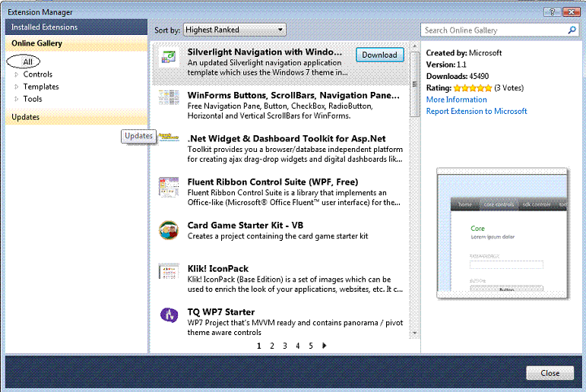The image size is (586, 392).
Task: Go to results page 3
Action: pyautogui.click(x=285, y=346)
